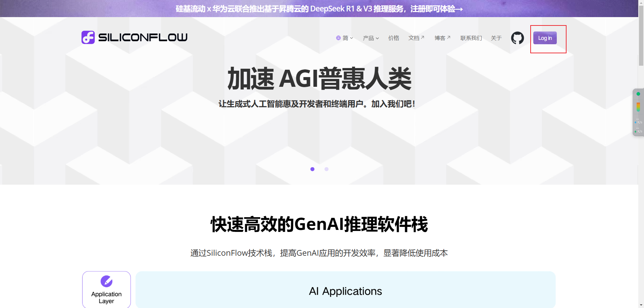Screen dimensions: 644x308
Task: Click the SiliconFlow logo
Action: pos(134,37)
